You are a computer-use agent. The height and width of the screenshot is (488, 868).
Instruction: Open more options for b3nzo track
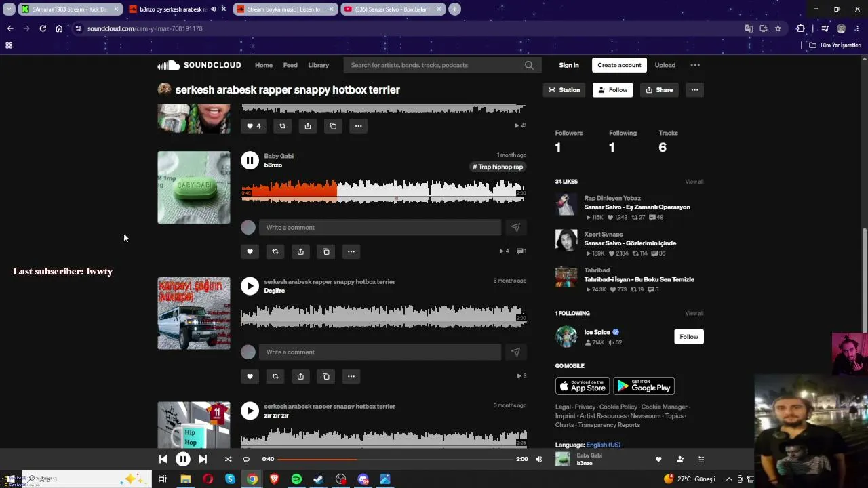pos(351,251)
